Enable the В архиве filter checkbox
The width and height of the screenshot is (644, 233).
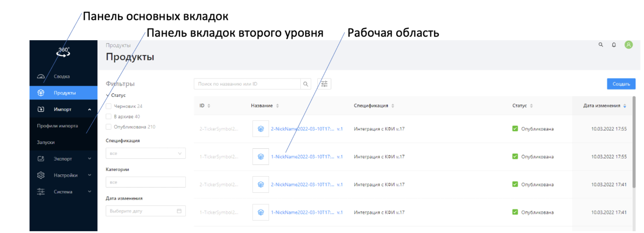[x=109, y=116]
